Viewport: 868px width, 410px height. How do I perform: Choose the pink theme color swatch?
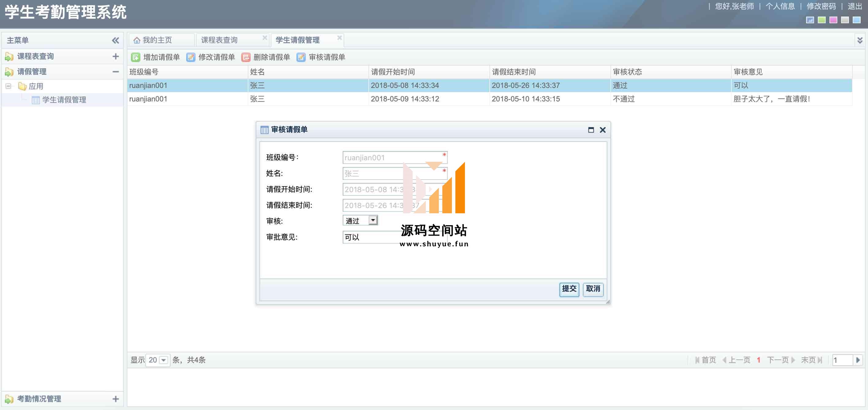tap(833, 20)
